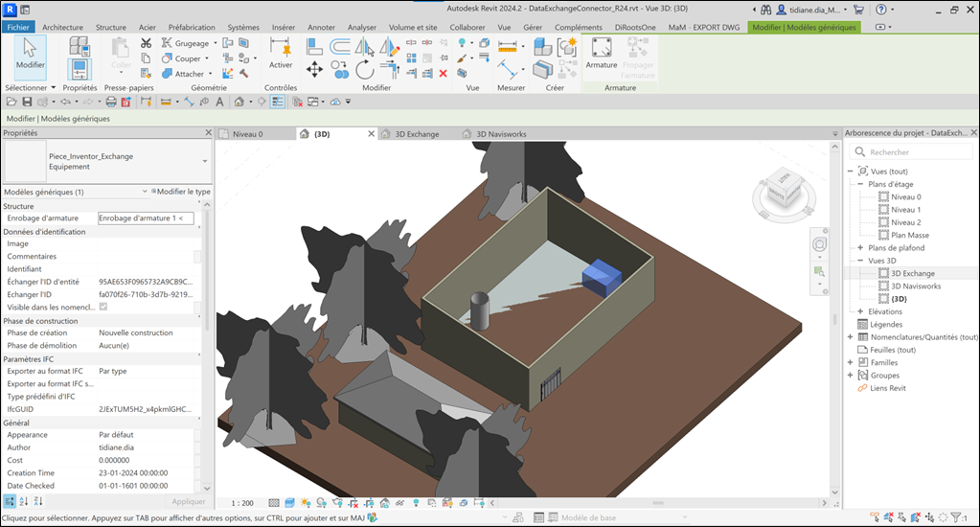This screenshot has height=527, width=980.
Task: Toggle the shadows icon in view control bar
Action: click(x=321, y=503)
